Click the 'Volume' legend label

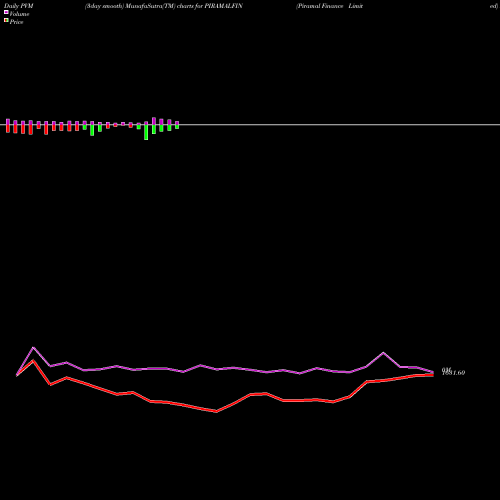coord(19,14)
